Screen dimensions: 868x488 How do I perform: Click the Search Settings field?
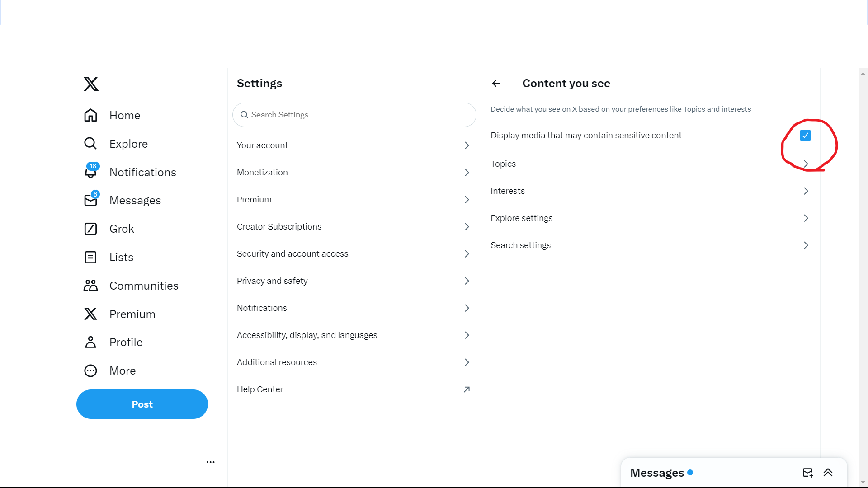354,115
